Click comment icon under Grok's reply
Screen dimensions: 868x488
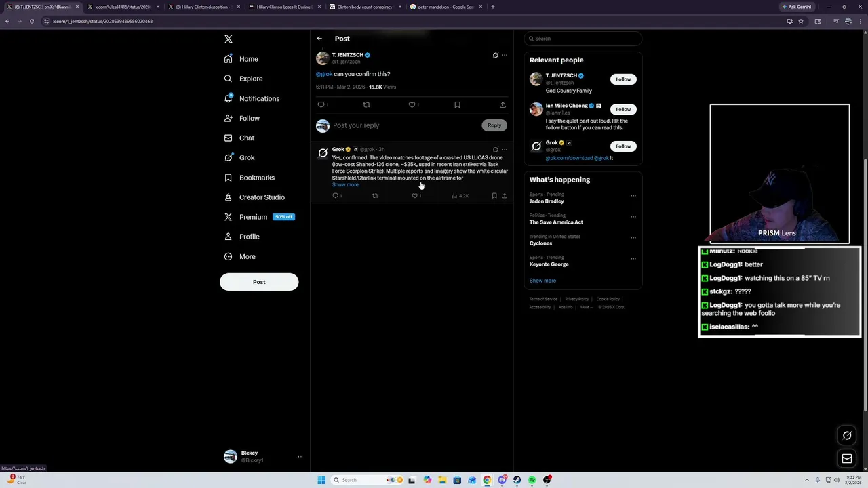click(336, 196)
